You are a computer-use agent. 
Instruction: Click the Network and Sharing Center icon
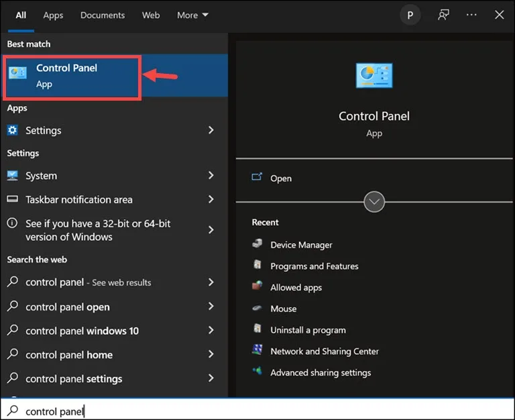257,350
